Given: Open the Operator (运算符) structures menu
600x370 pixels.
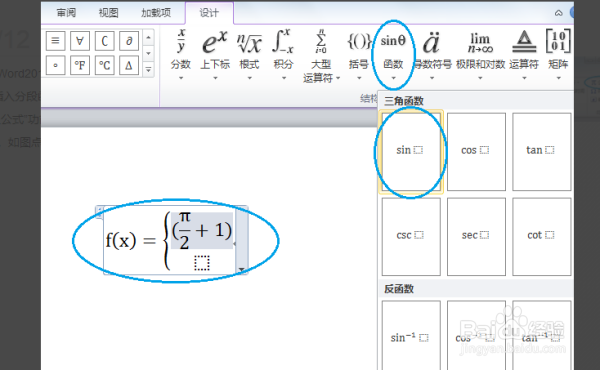Looking at the screenshot, I should pyautogui.click(x=524, y=54).
